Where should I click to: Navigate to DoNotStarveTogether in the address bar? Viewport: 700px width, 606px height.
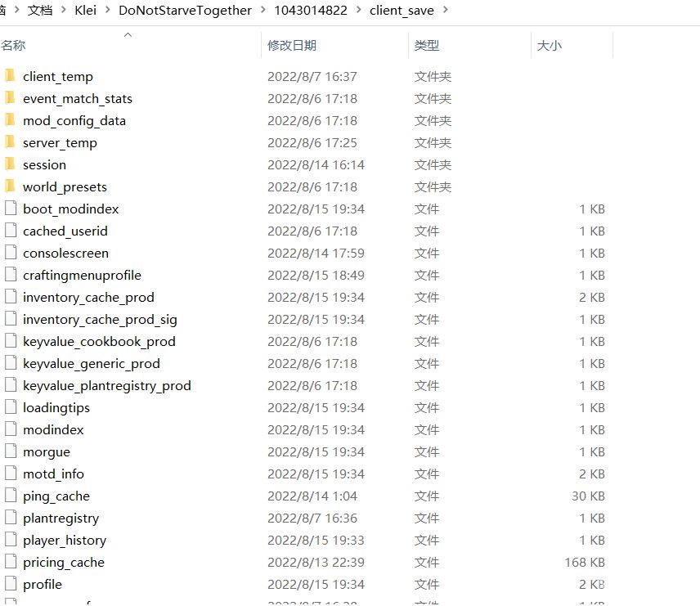point(185,11)
